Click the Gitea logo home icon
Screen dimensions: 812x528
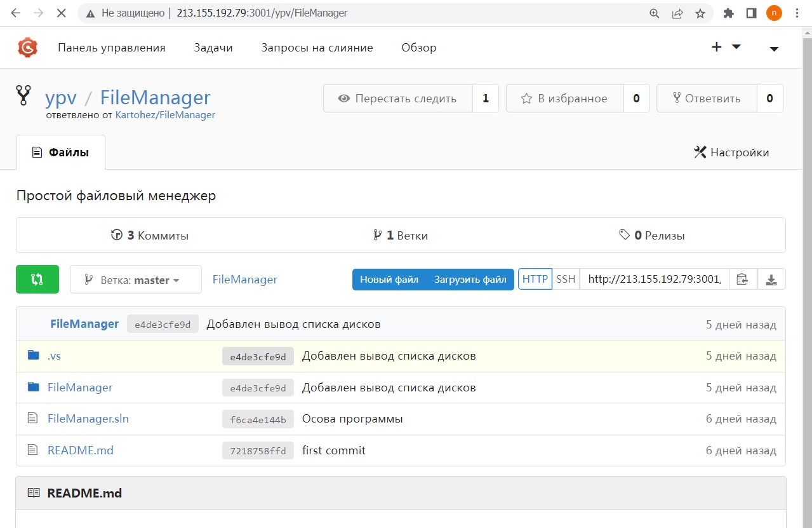[x=27, y=48]
